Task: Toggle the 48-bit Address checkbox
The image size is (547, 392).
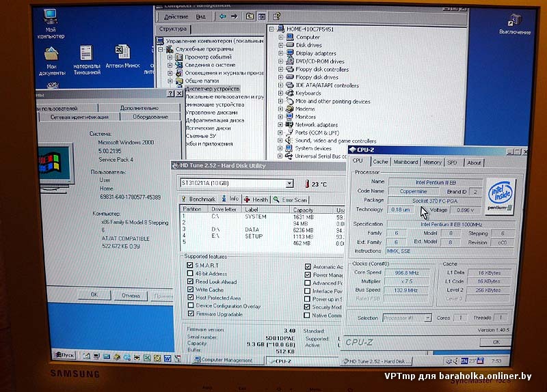Action: coord(190,274)
